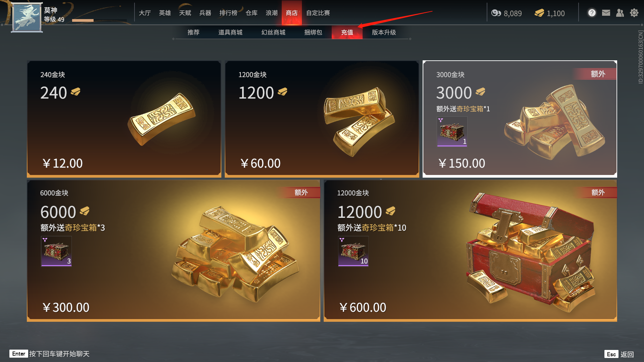
Task: Click the treasure chest x3 bonus icon
Action: tap(56, 251)
